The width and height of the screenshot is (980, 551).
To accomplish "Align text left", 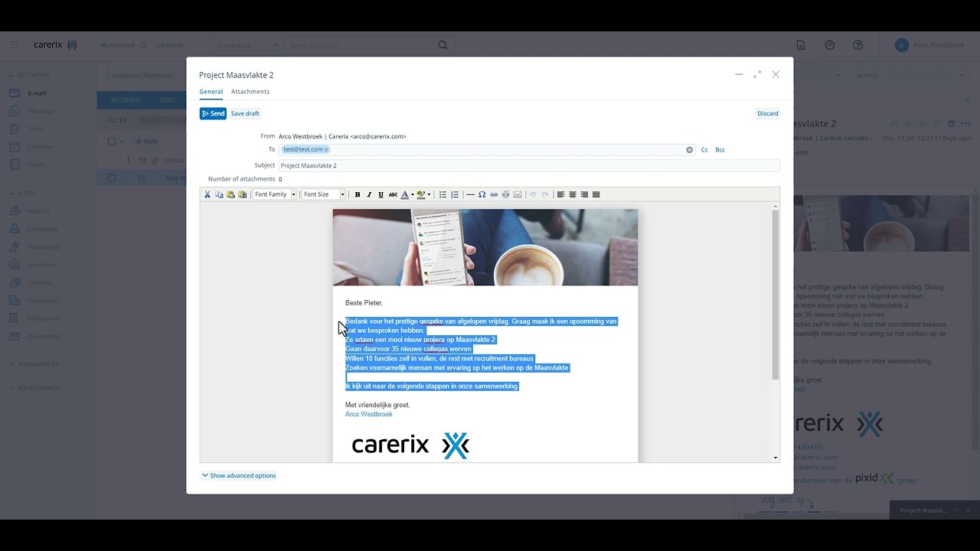I will pyautogui.click(x=560, y=194).
